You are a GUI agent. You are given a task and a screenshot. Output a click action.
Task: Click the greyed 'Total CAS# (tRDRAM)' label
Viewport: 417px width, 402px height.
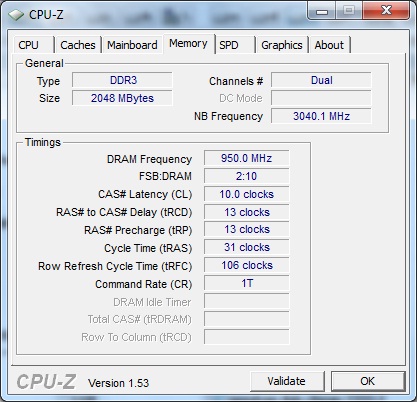[x=139, y=319]
